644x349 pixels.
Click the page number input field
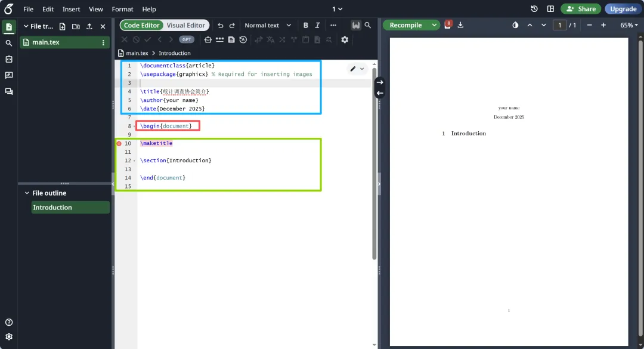[x=559, y=25]
